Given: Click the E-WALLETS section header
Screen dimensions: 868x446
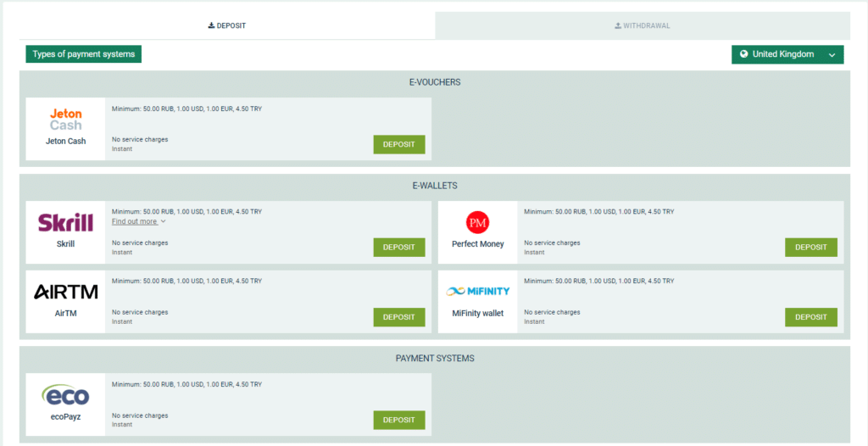Looking at the screenshot, I should 435,186.
